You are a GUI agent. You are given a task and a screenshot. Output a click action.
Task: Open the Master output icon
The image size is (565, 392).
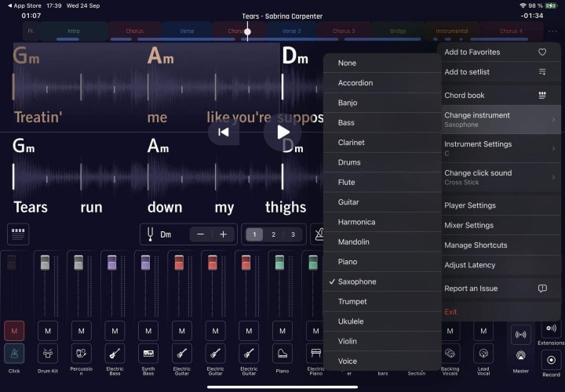click(x=520, y=356)
